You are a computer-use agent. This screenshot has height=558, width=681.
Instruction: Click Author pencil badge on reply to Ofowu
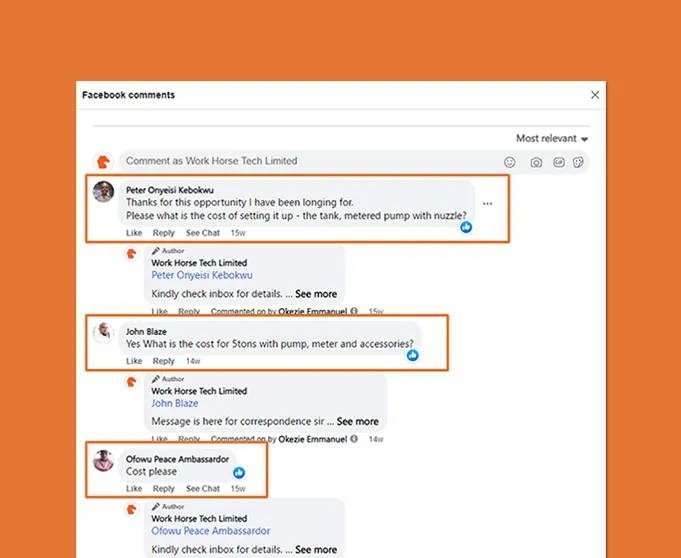168,507
